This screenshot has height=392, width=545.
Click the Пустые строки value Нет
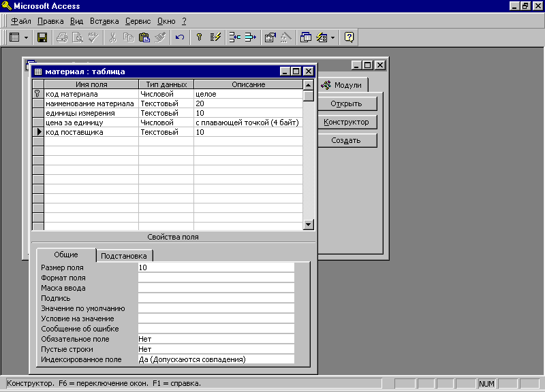[x=216, y=349]
